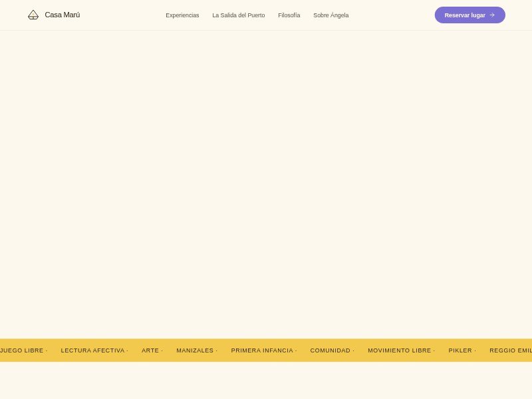532x399 pixels.
Task: Select the MOVIMIENTO LIBRE tag
Action: click(399, 350)
